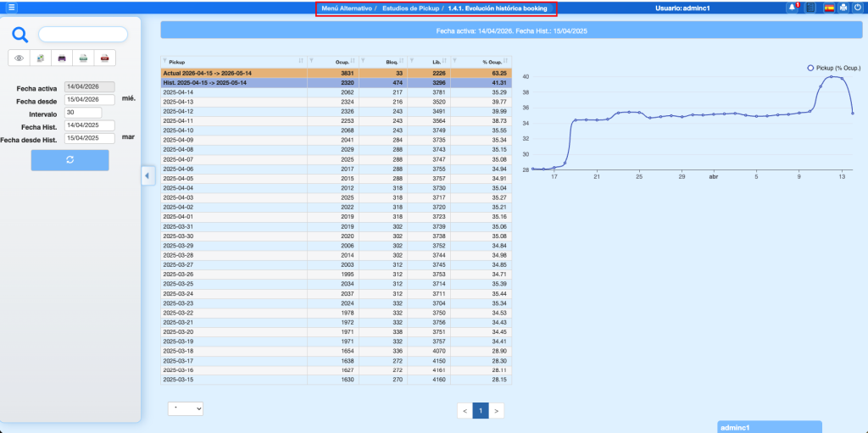Screen dimensions: 868x433
Task: Click the Spanish flag language icon
Action: point(829,8)
